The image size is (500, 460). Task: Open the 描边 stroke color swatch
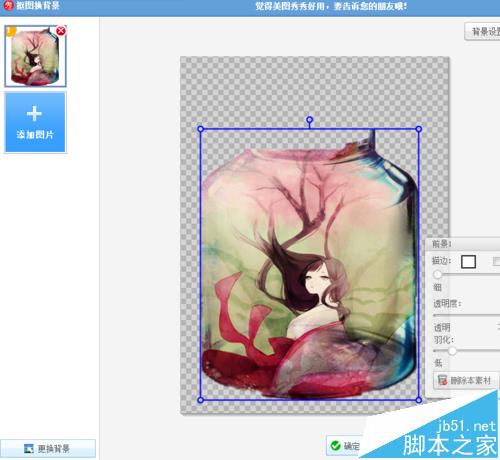[x=468, y=262]
